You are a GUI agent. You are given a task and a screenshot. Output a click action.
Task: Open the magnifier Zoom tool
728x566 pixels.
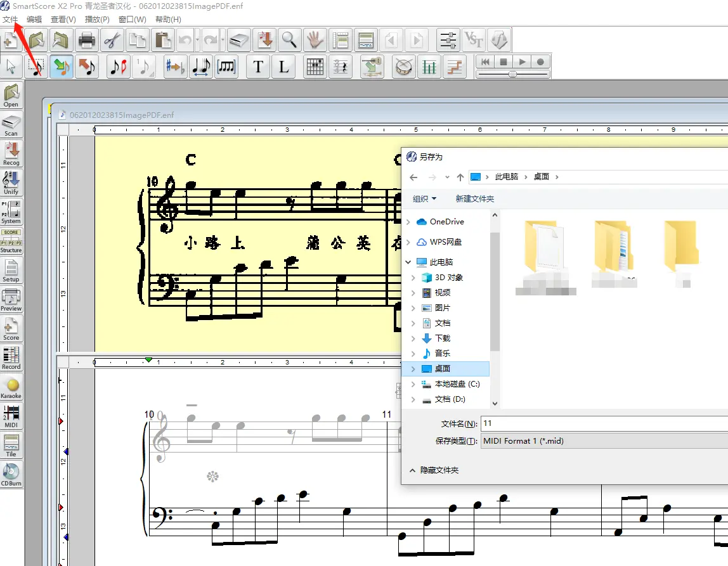tap(289, 41)
